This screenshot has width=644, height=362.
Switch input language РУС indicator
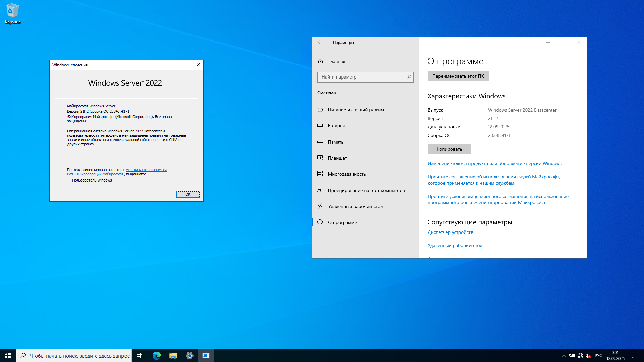pos(598,356)
